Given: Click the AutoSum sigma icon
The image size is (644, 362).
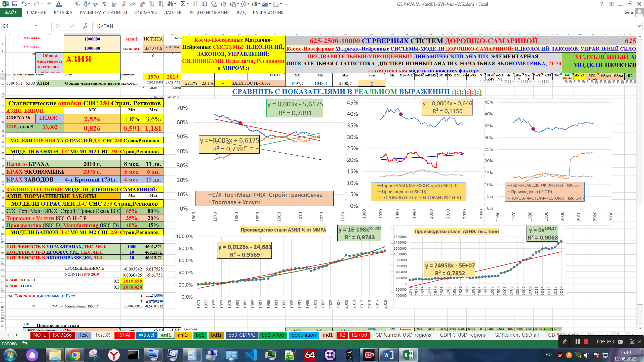Looking at the screenshot, I should (x=183, y=4).
